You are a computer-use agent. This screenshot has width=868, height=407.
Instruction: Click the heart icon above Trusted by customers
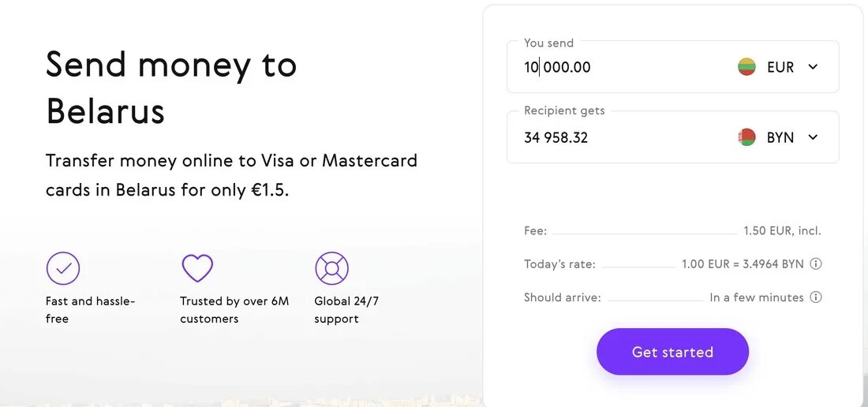[x=197, y=268]
